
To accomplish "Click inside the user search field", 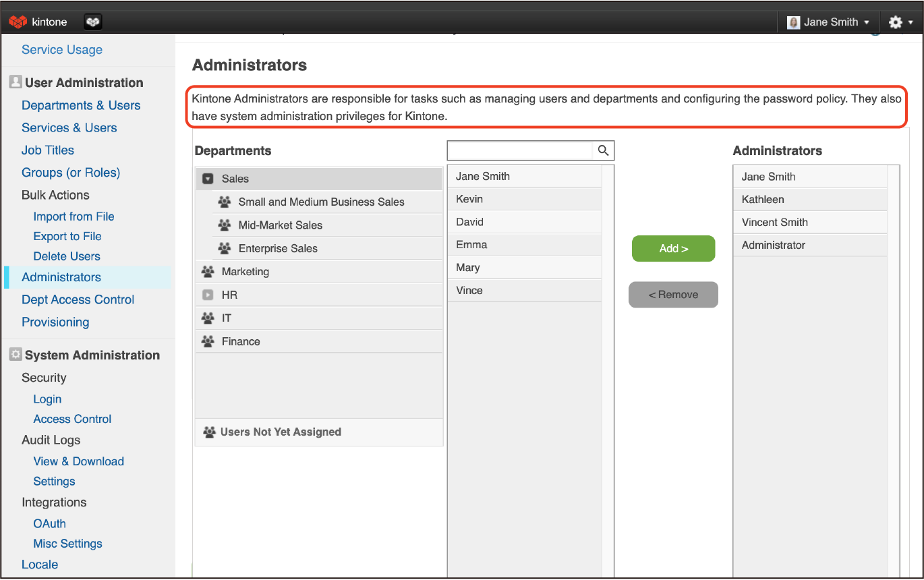I will 519,150.
